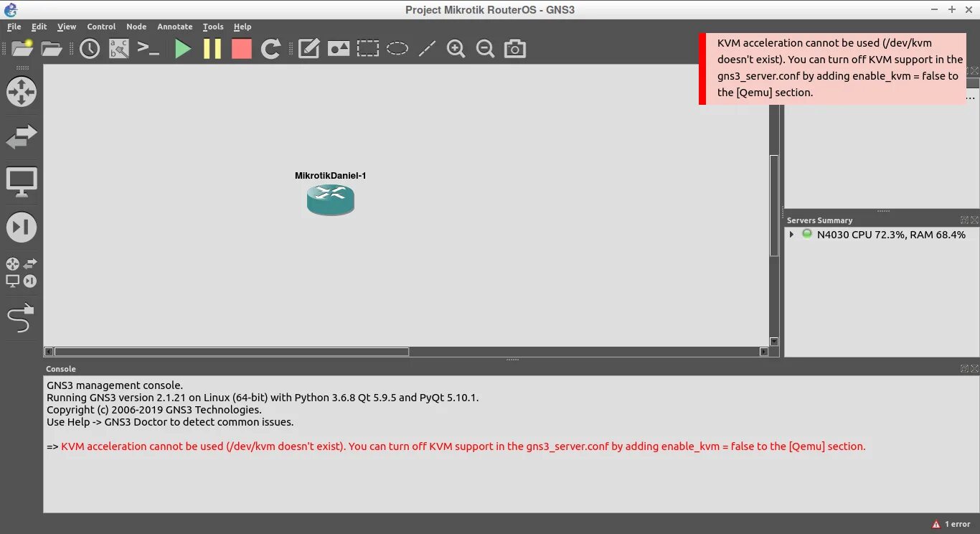The width and height of the screenshot is (980, 534).
Task: Open the View menu
Action: [x=67, y=27]
